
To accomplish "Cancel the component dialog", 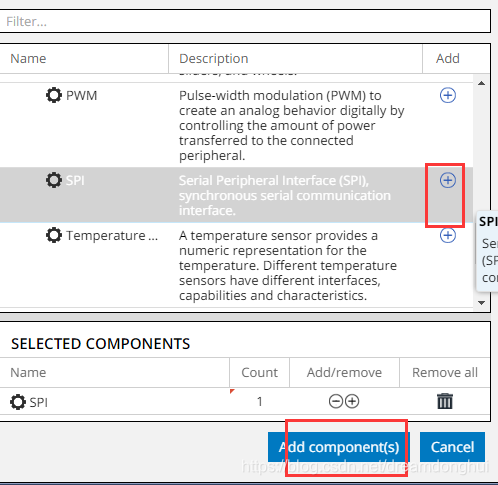I will coord(452,447).
